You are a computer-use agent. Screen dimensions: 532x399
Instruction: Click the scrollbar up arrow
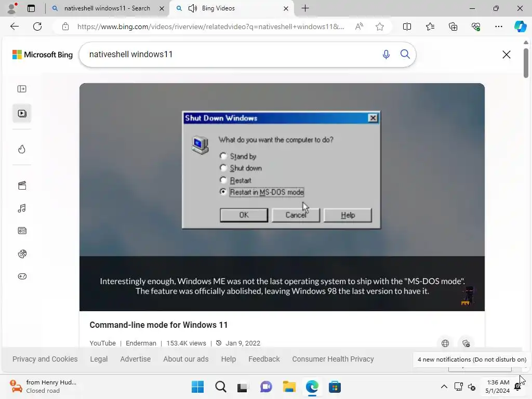(526, 43)
